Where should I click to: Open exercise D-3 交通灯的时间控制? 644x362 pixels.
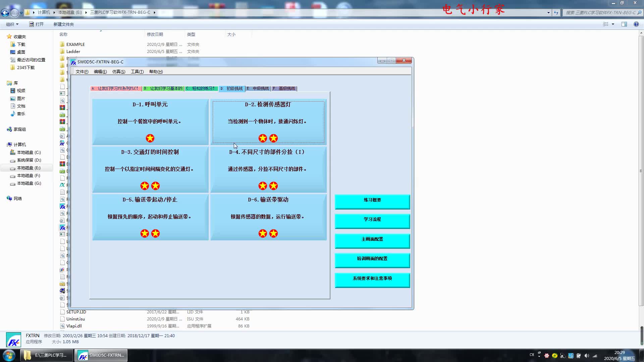tap(150, 170)
